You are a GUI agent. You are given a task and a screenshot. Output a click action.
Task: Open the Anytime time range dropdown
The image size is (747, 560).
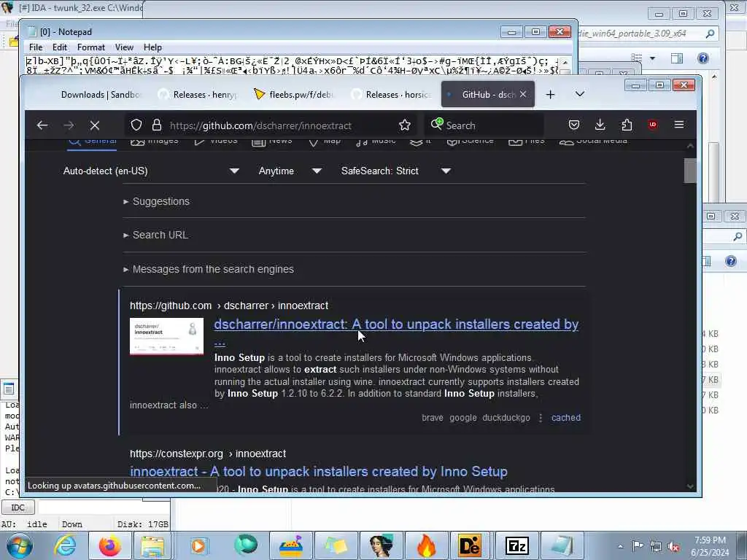click(290, 171)
